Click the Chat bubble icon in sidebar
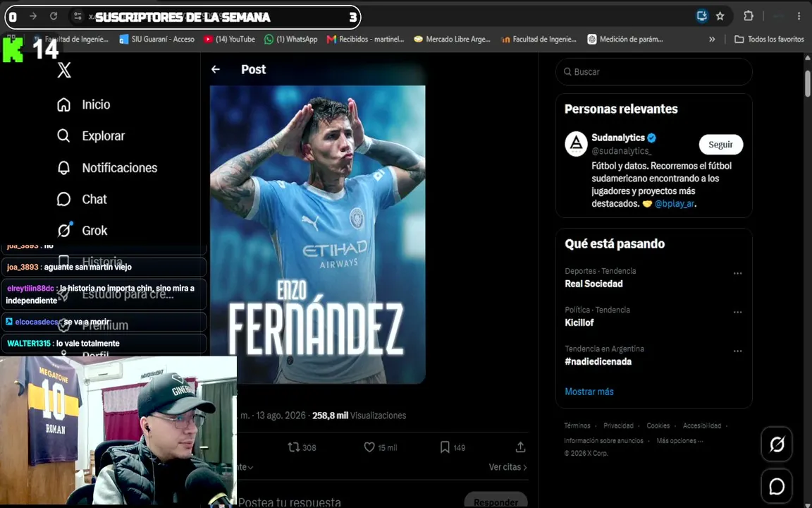The height and width of the screenshot is (508, 812). (x=63, y=199)
